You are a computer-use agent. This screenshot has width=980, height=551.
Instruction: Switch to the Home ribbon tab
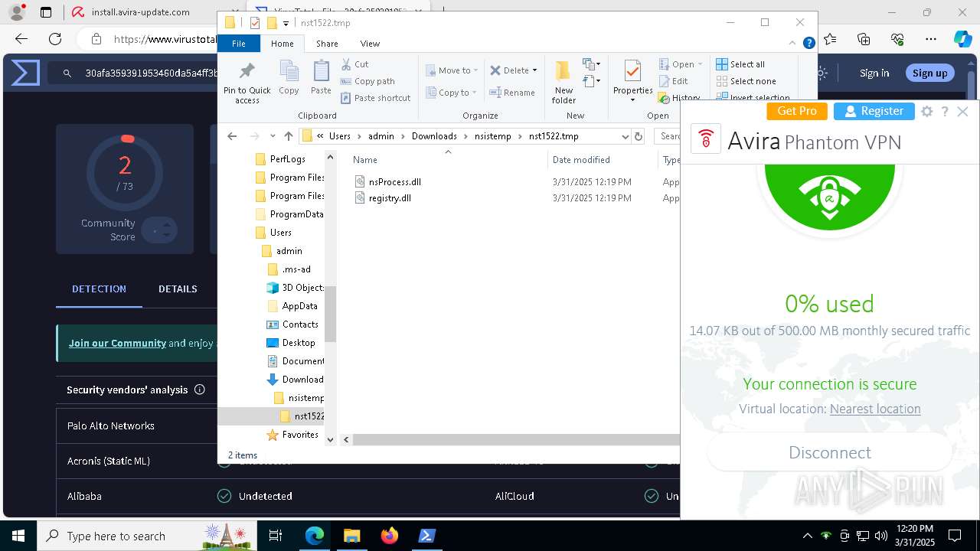282,44
